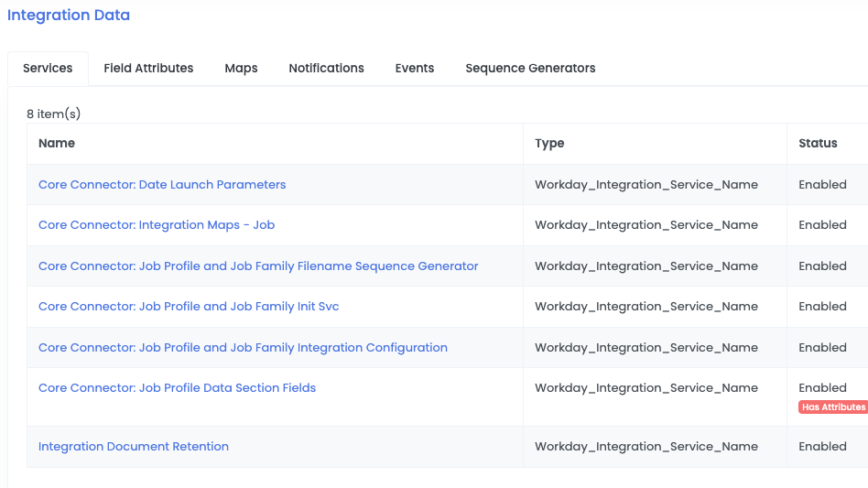Open Job Profile and Job Family Init Svc
The width and height of the screenshot is (868, 488).
click(189, 307)
